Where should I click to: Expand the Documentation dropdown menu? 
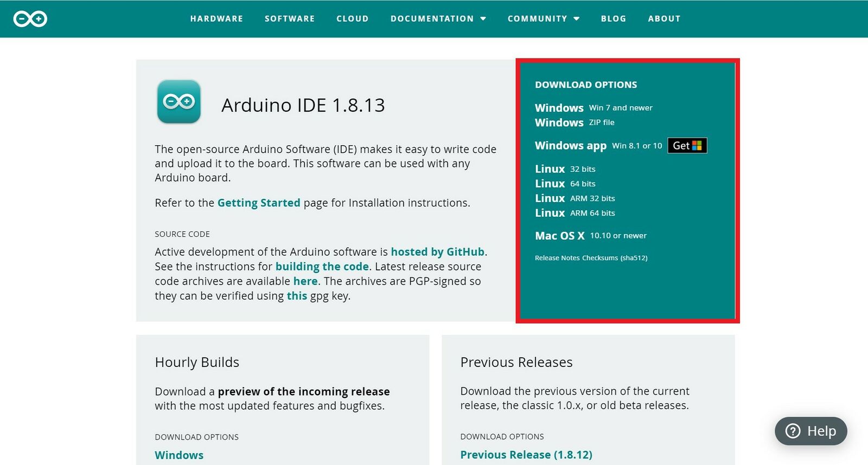pyautogui.click(x=438, y=19)
